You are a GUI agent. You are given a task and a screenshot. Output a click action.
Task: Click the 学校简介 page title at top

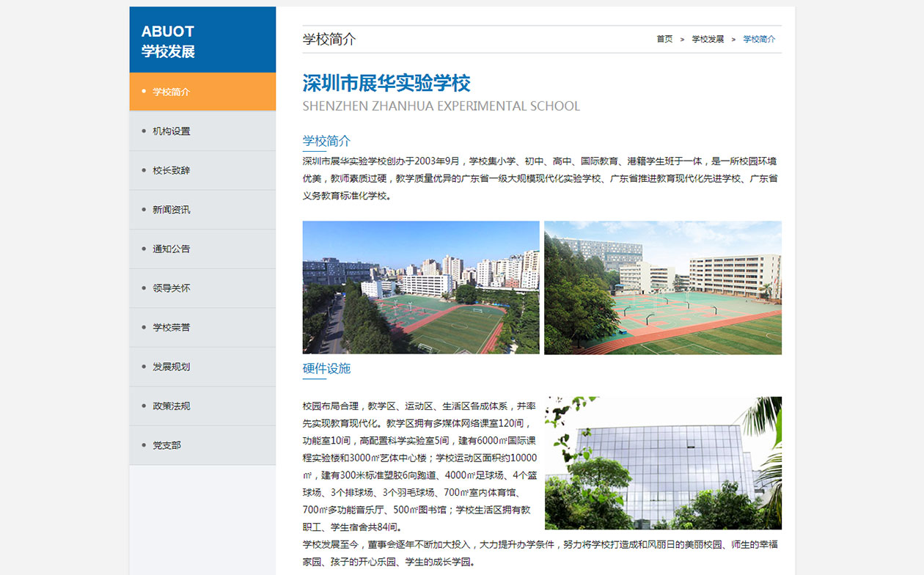click(x=329, y=39)
